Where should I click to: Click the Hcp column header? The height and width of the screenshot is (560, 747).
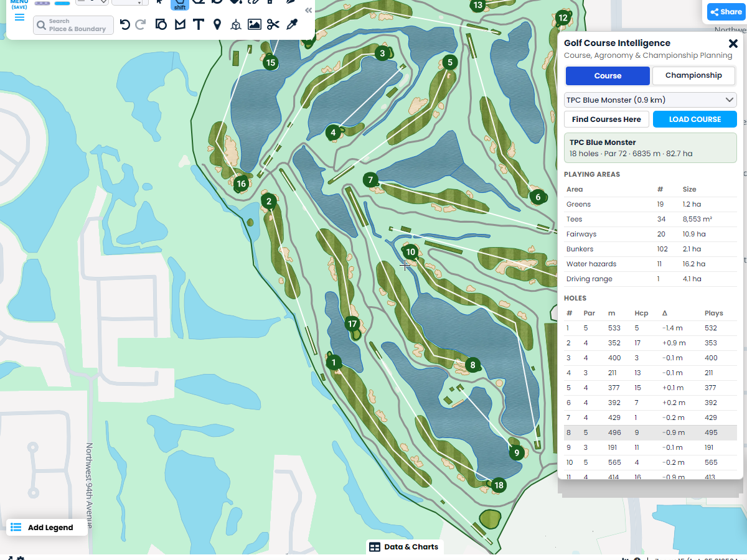[x=641, y=313]
